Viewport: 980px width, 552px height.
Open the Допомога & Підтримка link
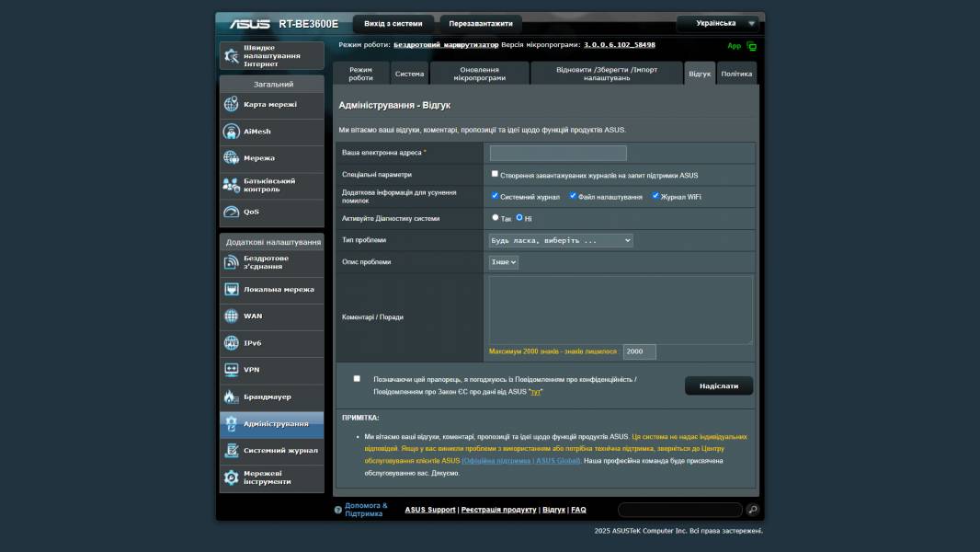point(366,510)
